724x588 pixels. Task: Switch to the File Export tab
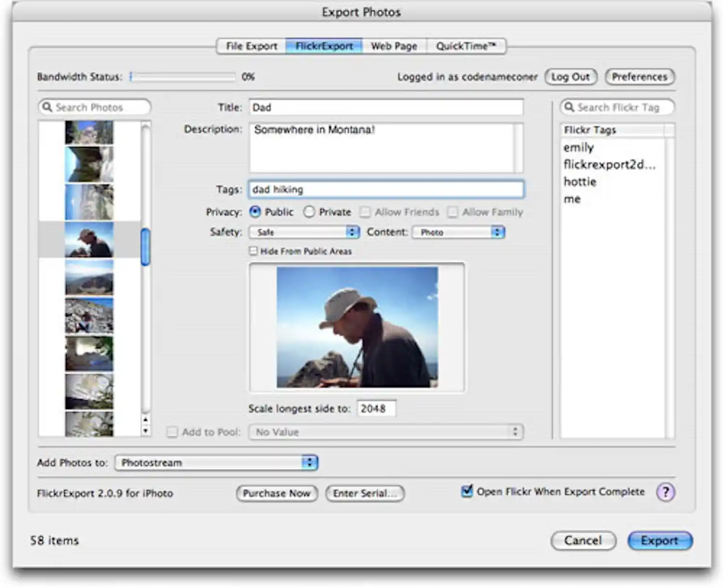(250, 46)
